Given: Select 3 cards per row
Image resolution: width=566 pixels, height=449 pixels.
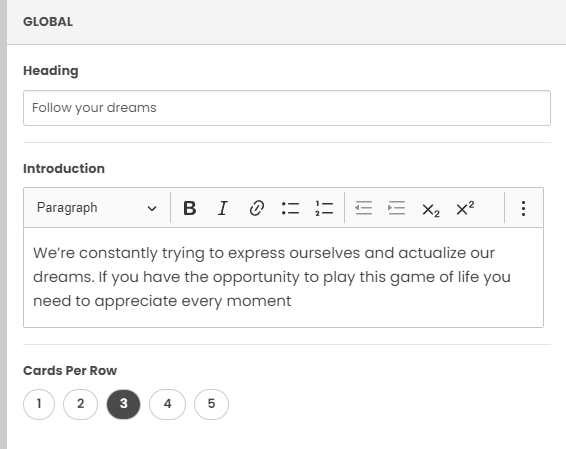Looking at the screenshot, I should pyautogui.click(x=123, y=404).
